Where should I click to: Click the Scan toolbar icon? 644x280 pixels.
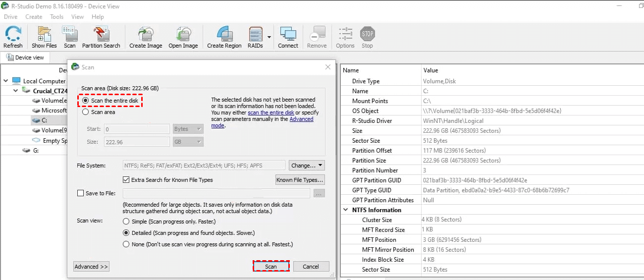(70, 37)
